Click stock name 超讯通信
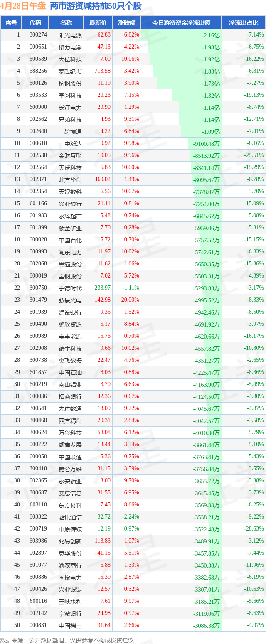 tap(70, 517)
